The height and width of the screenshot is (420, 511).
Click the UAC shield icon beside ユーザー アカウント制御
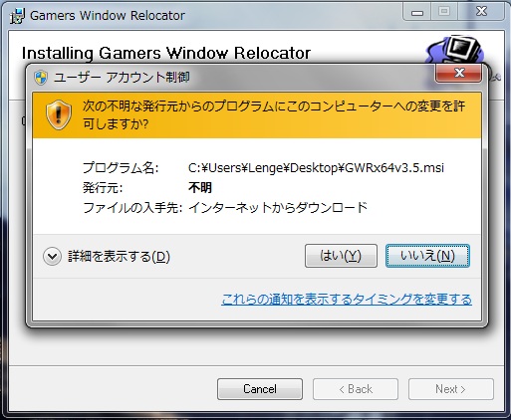tap(41, 78)
